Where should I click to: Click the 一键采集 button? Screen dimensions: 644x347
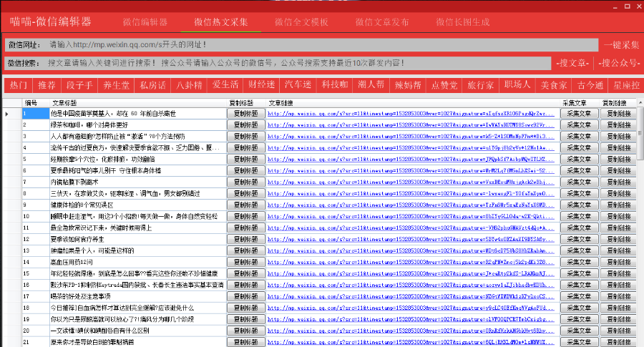(621, 45)
